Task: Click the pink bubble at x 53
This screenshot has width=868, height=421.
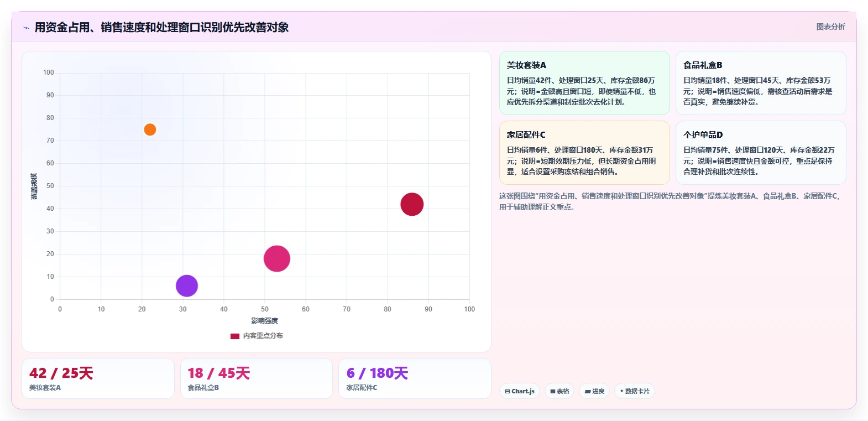Action: point(277,258)
